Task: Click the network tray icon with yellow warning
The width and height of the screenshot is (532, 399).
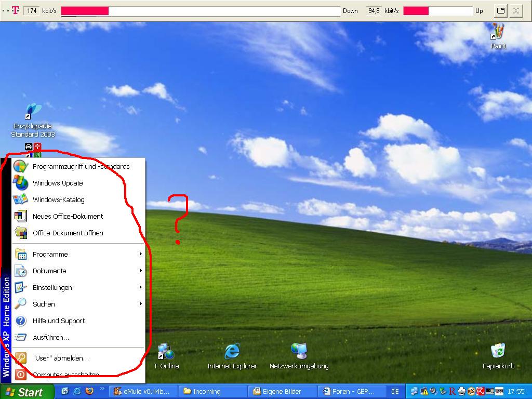Action: [424, 392]
